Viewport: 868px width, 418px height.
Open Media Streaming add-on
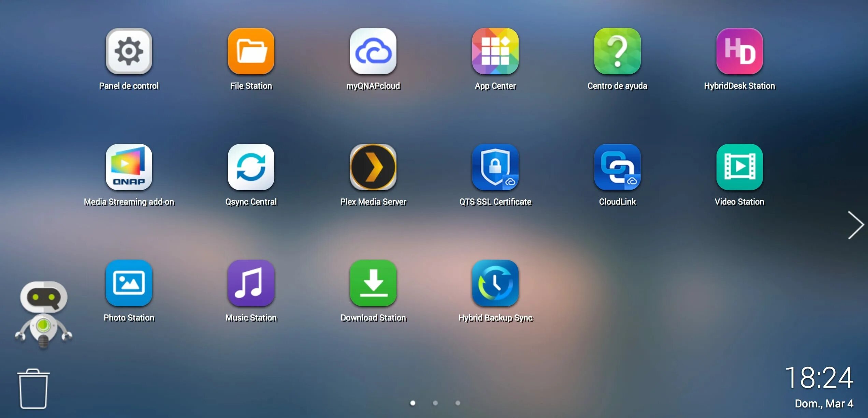pyautogui.click(x=129, y=167)
